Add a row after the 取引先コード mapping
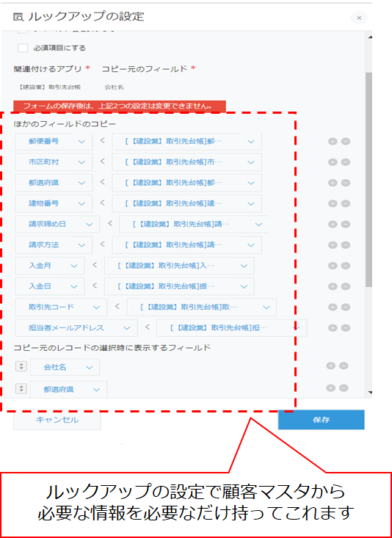 coord(333,307)
